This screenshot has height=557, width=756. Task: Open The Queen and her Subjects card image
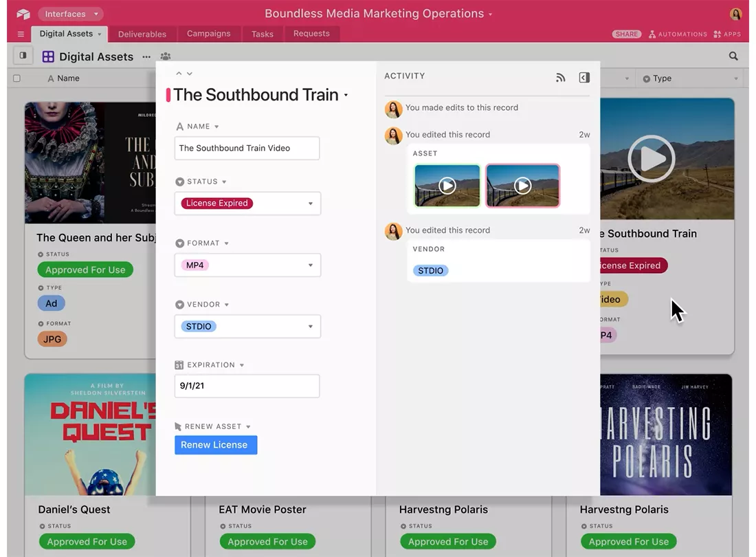tap(90, 162)
